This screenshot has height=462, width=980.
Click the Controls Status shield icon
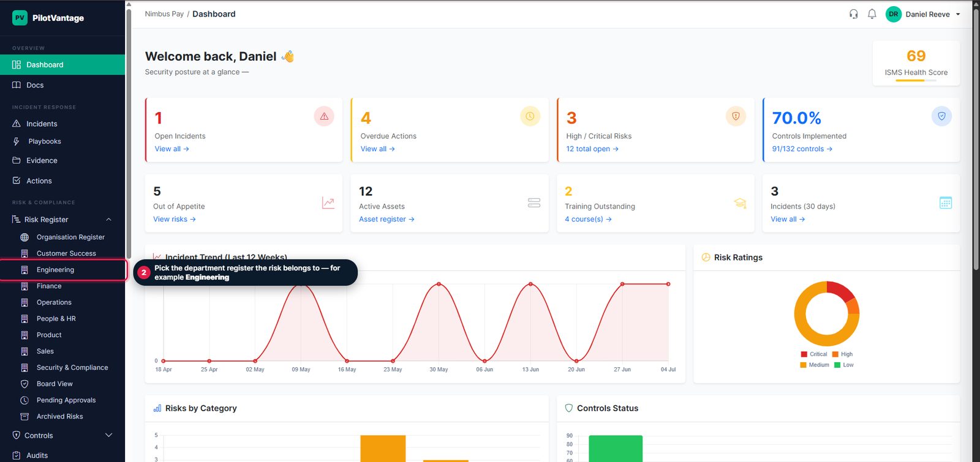[569, 408]
